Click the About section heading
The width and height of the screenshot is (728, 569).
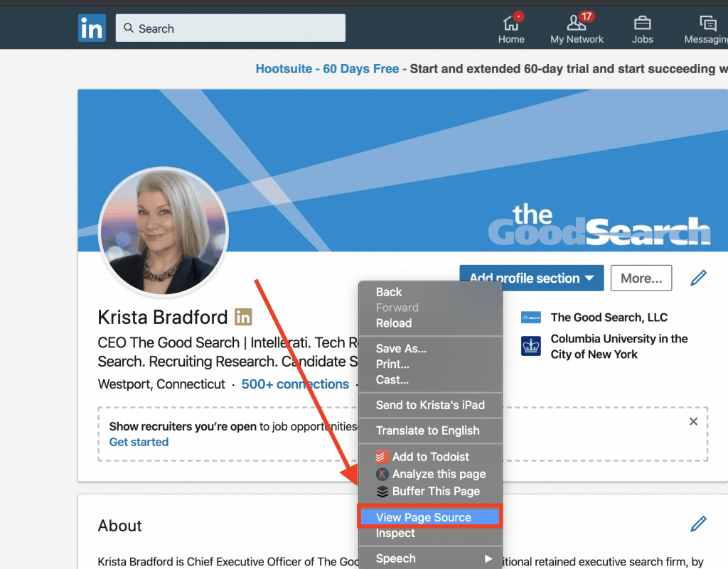click(x=119, y=526)
